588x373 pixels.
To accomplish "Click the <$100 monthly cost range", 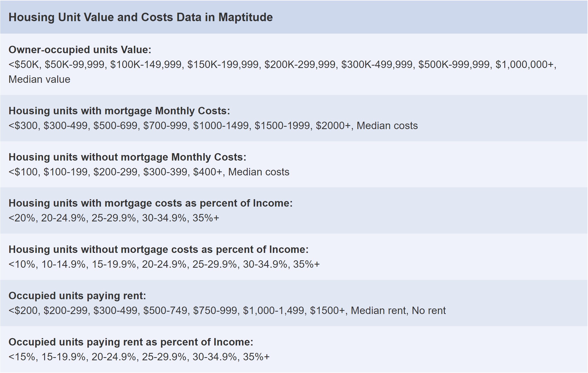I will point(23,172).
